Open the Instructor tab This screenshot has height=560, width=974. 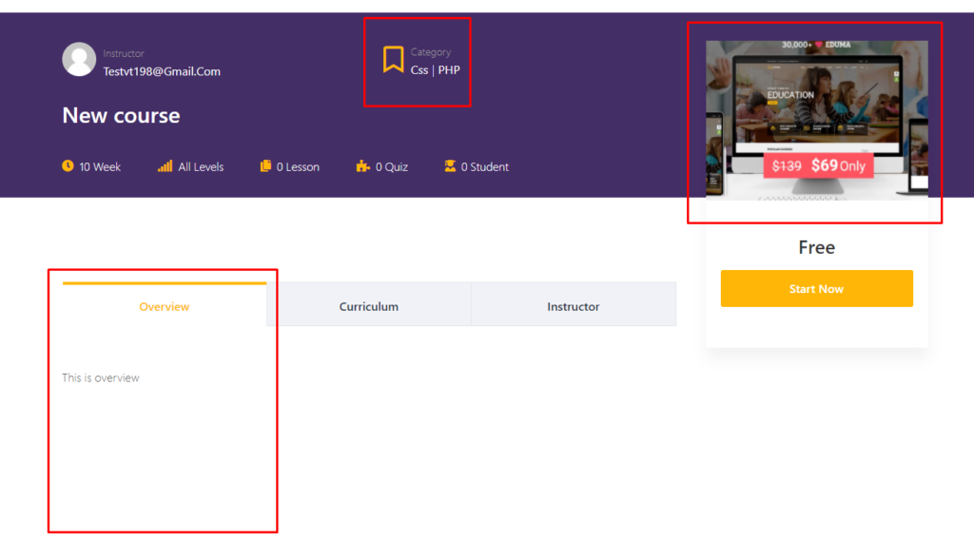[x=574, y=306]
